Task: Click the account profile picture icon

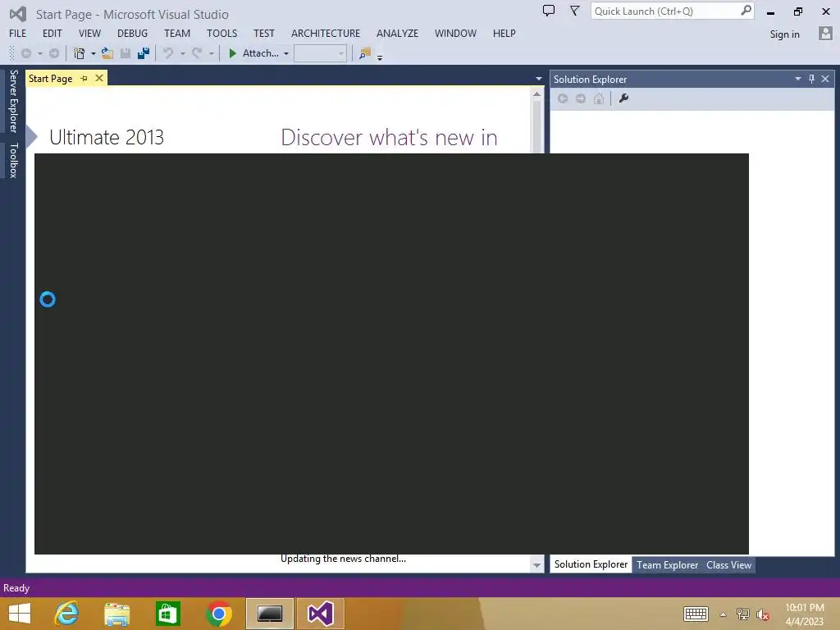Action: tap(825, 33)
